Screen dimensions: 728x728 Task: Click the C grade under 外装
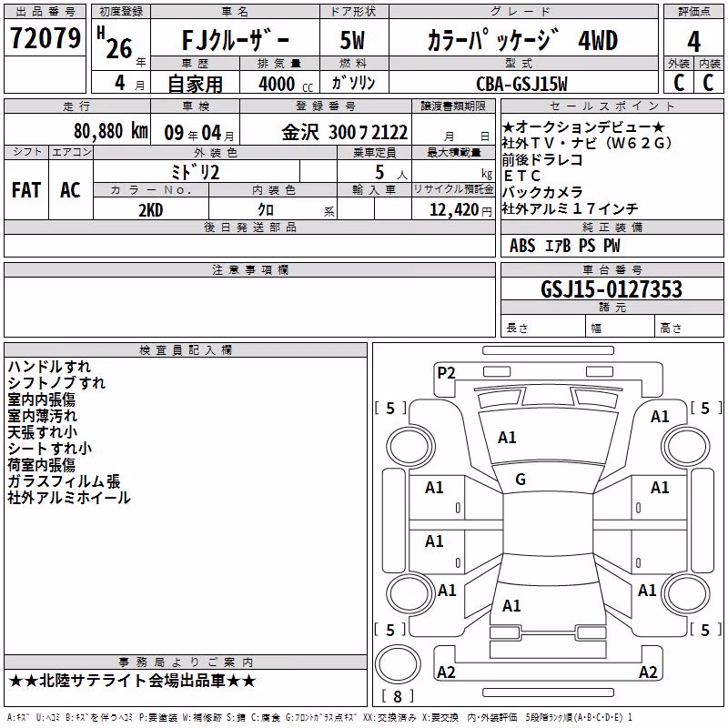click(x=679, y=83)
